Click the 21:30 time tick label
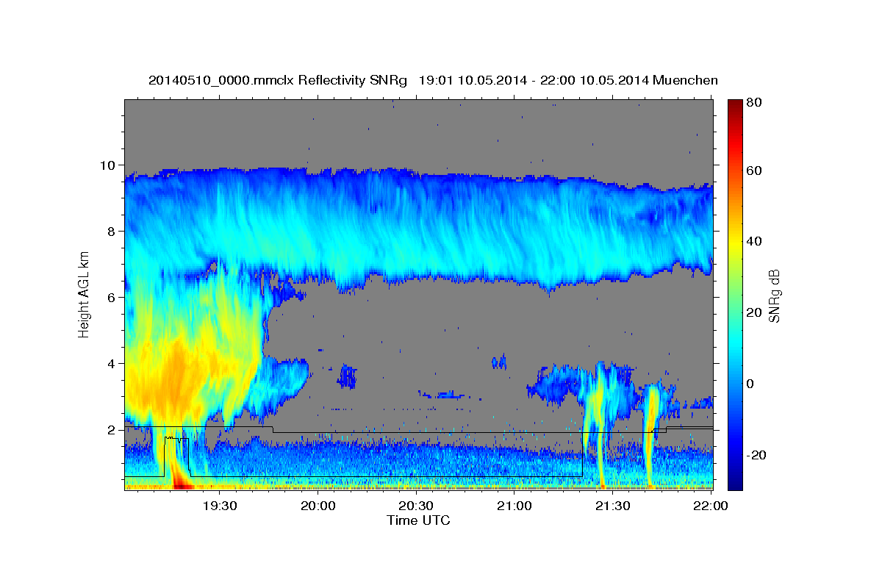Screen dimensions: 882x588 pos(612,506)
